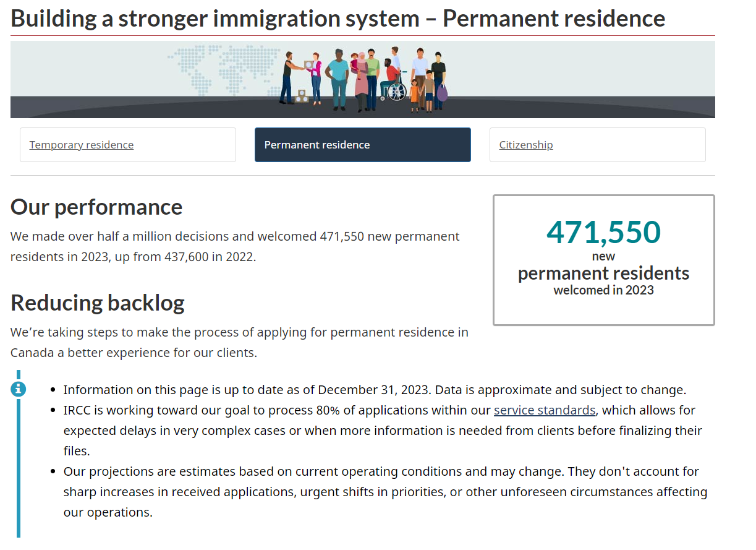Image resolution: width=756 pixels, height=550 pixels.
Task: Open the Temporary residence tab
Action: 82,145
